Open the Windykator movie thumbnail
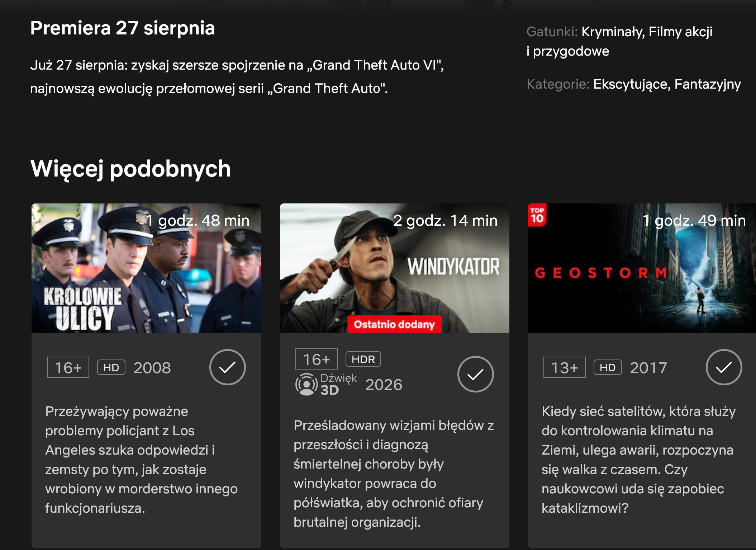 click(395, 268)
